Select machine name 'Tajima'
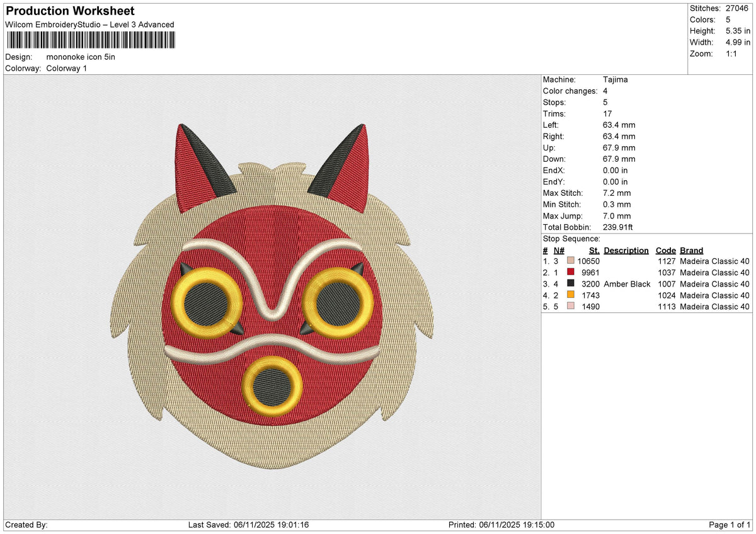The image size is (756, 534). coord(616,80)
